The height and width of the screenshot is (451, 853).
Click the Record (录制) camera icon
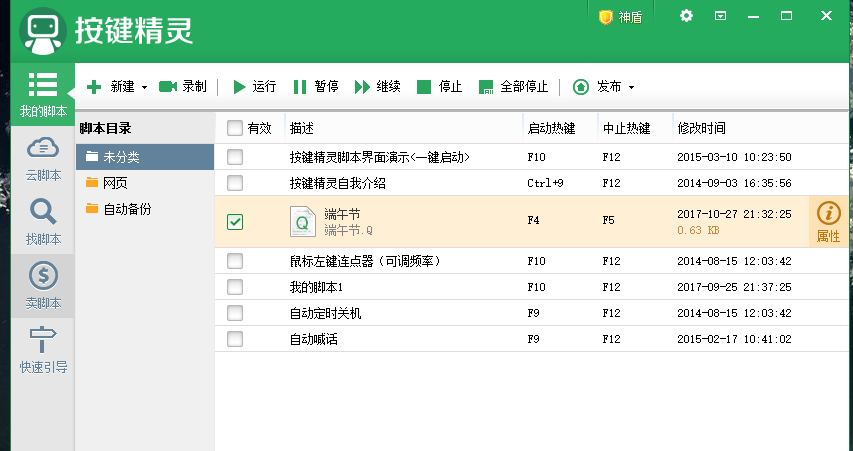168,87
